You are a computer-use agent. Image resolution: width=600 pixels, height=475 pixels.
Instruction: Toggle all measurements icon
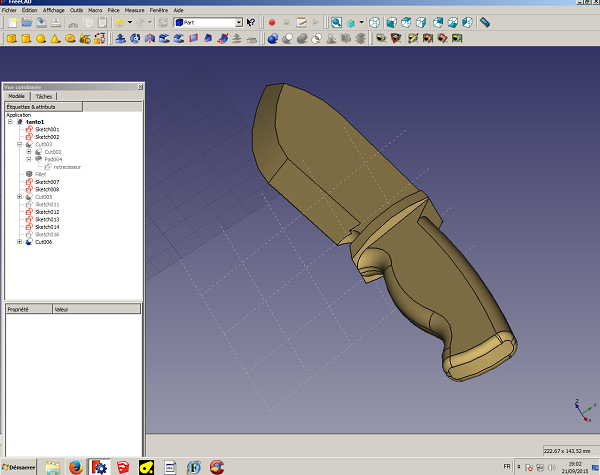click(x=428, y=38)
